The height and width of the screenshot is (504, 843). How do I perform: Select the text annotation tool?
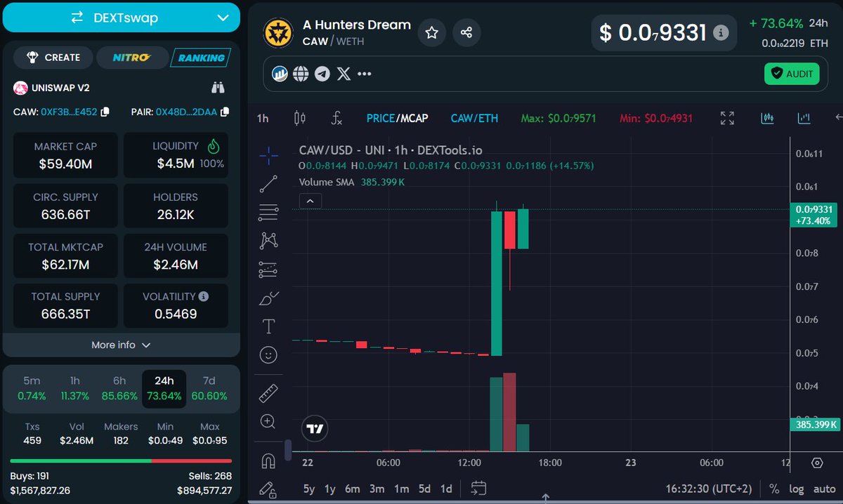coord(268,326)
